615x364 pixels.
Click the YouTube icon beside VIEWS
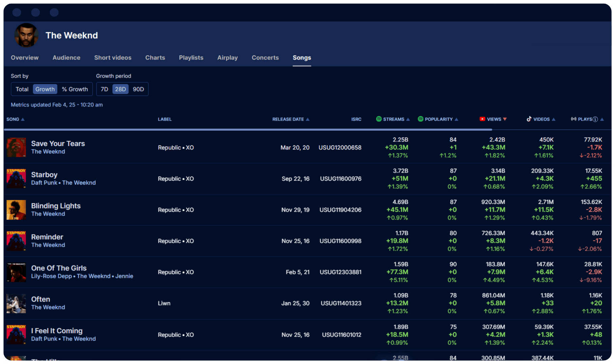pyautogui.click(x=482, y=119)
